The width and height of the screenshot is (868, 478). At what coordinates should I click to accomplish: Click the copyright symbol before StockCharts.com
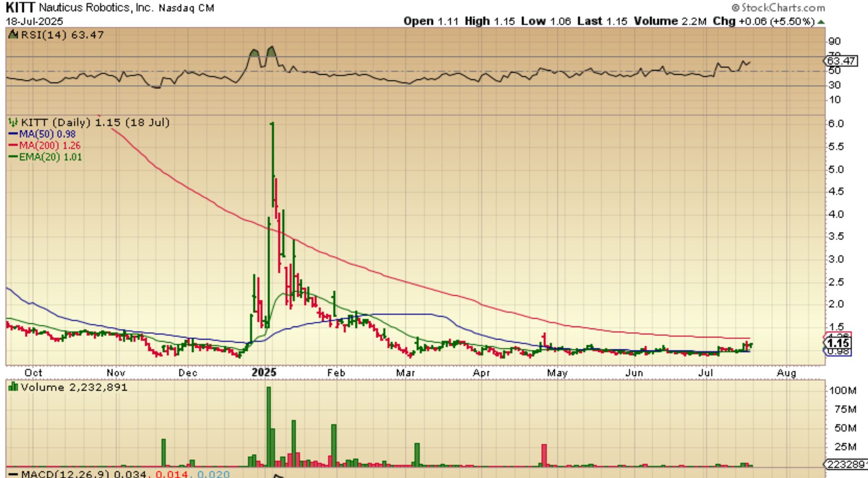click(735, 8)
